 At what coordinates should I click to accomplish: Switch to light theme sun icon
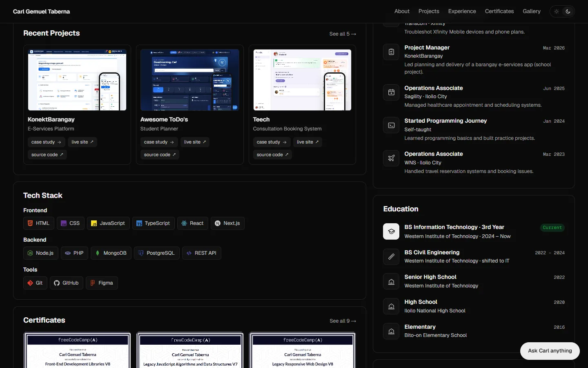click(557, 11)
